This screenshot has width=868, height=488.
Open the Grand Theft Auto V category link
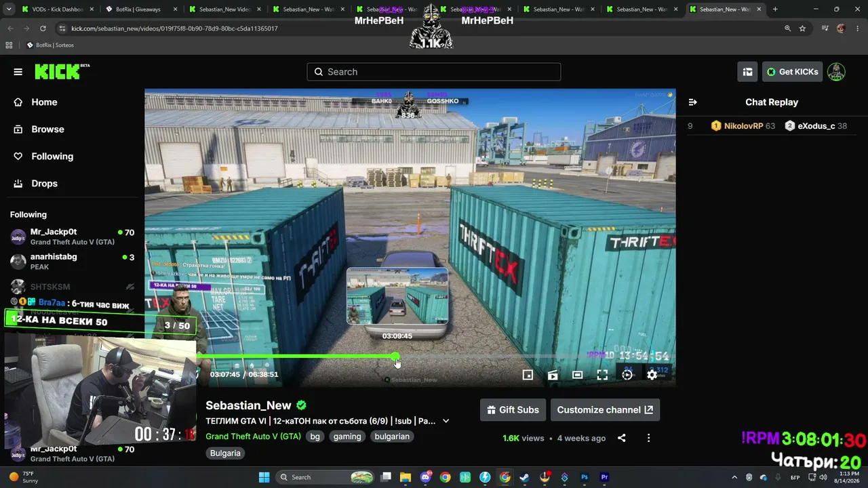point(253,436)
